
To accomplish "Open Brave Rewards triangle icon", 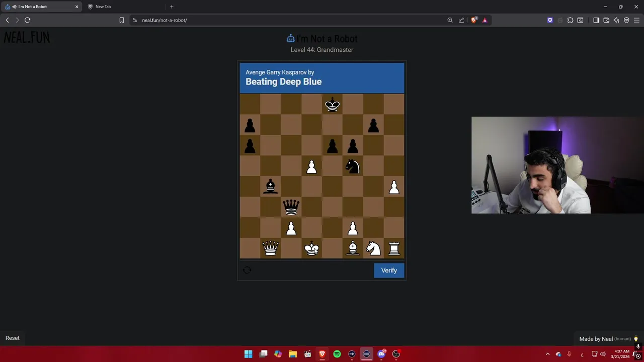I will [485, 20].
